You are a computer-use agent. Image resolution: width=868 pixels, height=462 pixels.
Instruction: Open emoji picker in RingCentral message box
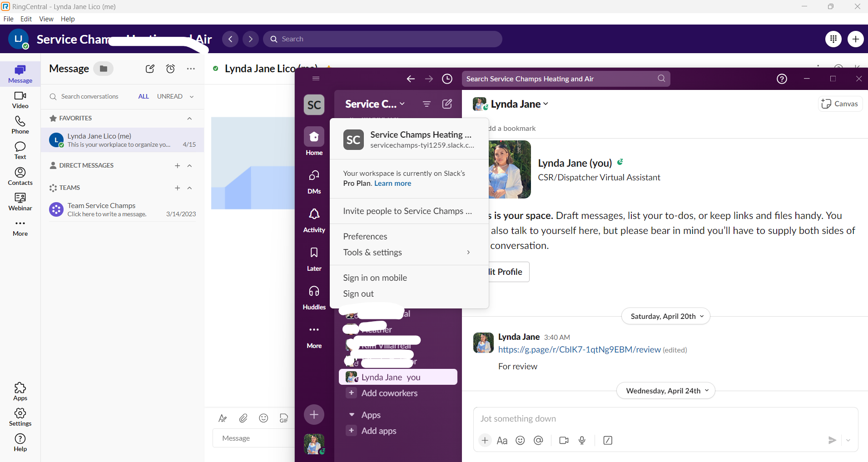263,418
